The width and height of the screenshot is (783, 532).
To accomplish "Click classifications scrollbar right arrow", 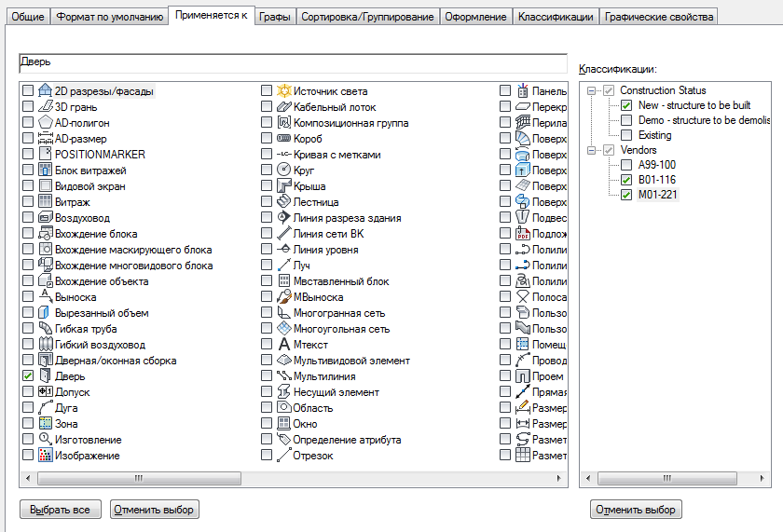I will (762, 478).
